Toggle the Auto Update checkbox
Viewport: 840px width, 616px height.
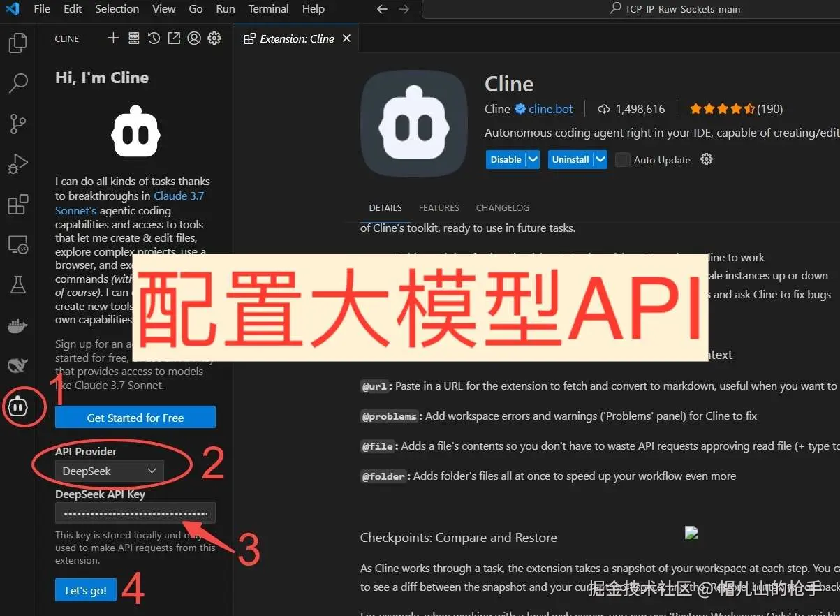click(x=622, y=159)
